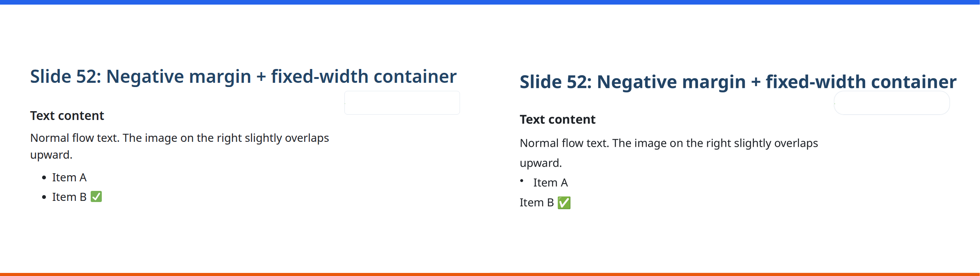This screenshot has height=276, width=980.
Task: Click "Item A" text in the right slide
Action: 550,182
